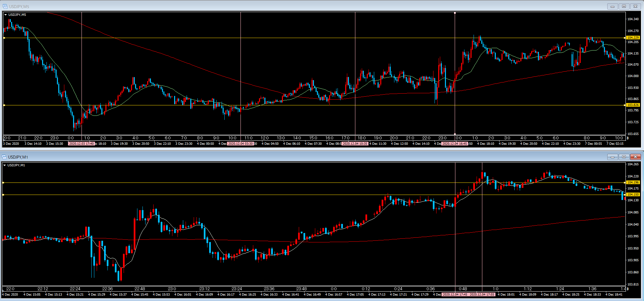Screen dimensions: 644x301
Task: Maximize the USDJPY,M1 chart window
Action: (624, 157)
